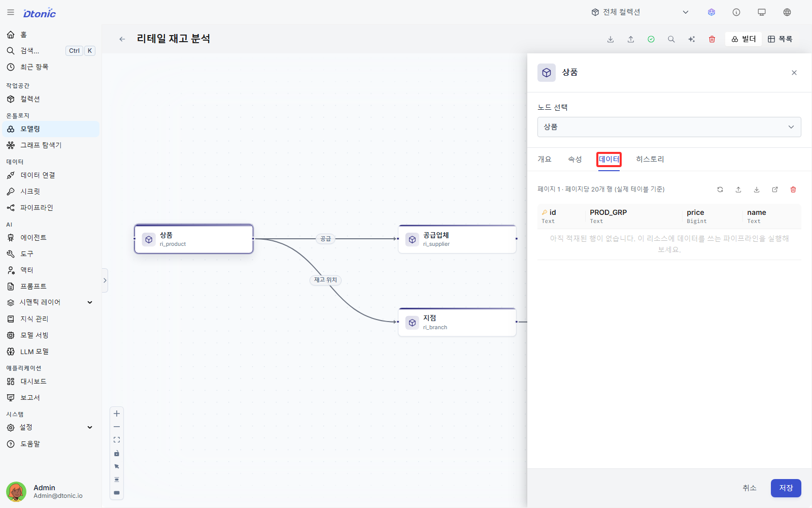Viewport: 812px width, 508px height.
Task: Switch to 빌더 view
Action: click(744, 39)
